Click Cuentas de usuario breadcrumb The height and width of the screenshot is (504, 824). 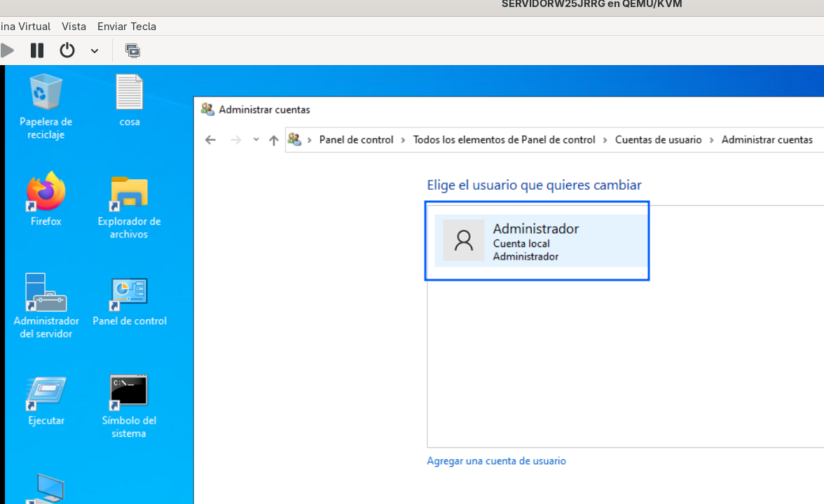659,140
